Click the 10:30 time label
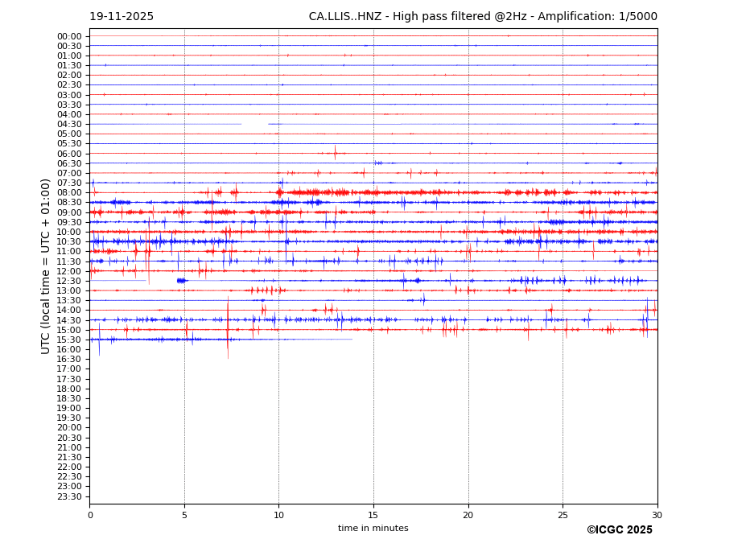Image resolution: width=746 pixels, height=560 pixels. point(69,241)
